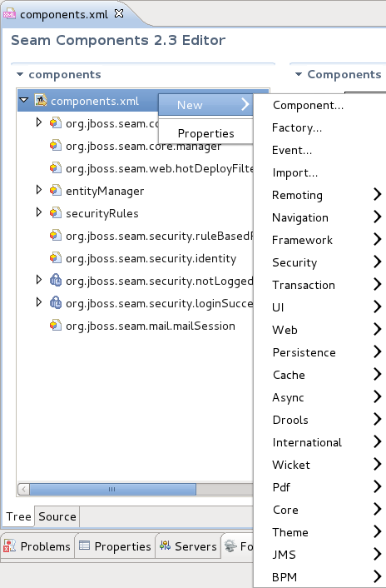Expand the securityRules tree node
Screen dimensions: 386x588
pyautogui.click(x=38, y=212)
